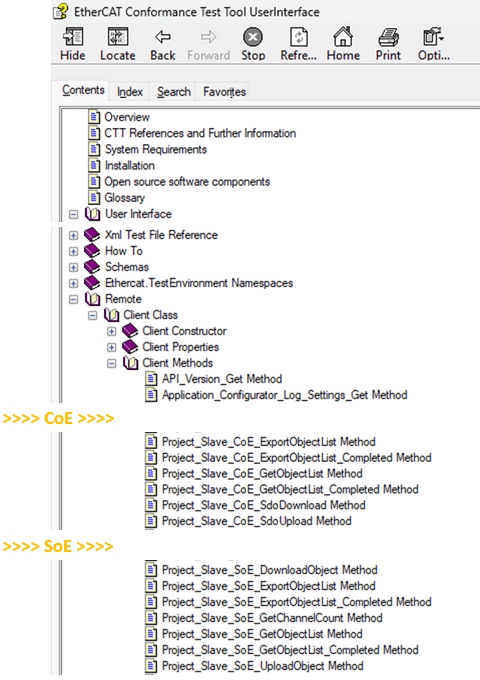Expand the Client Constructor node
480x680 pixels.
(112, 332)
